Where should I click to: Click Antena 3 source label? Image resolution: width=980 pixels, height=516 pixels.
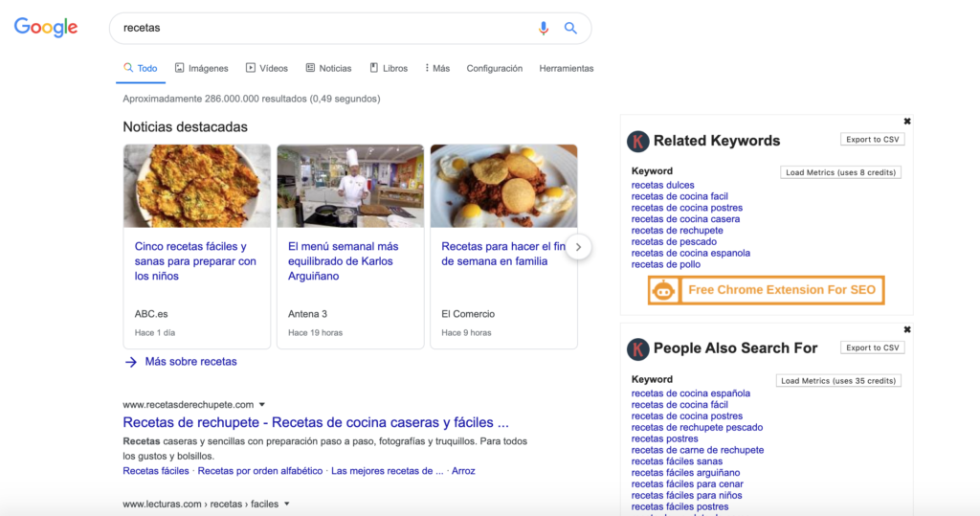pyautogui.click(x=307, y=314)
